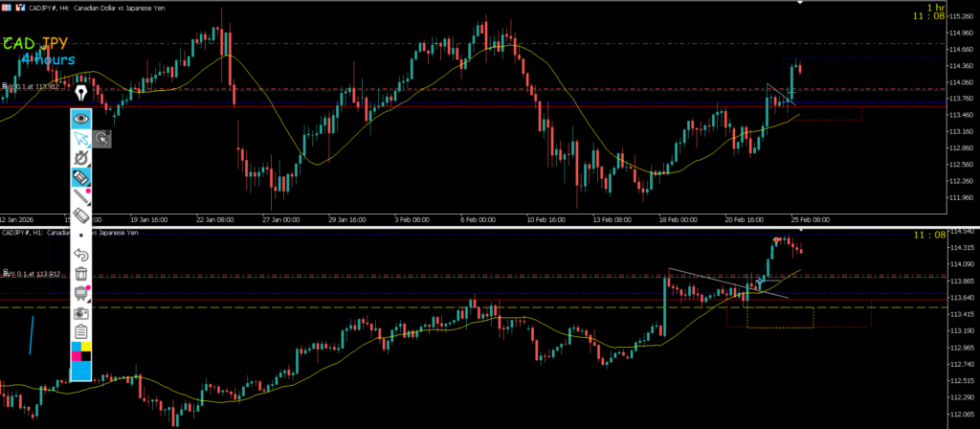Image resolution: width=980 pixels, height=429 pixels.
Task: Open the whiteboard easel tool
Action: [81, 293]
